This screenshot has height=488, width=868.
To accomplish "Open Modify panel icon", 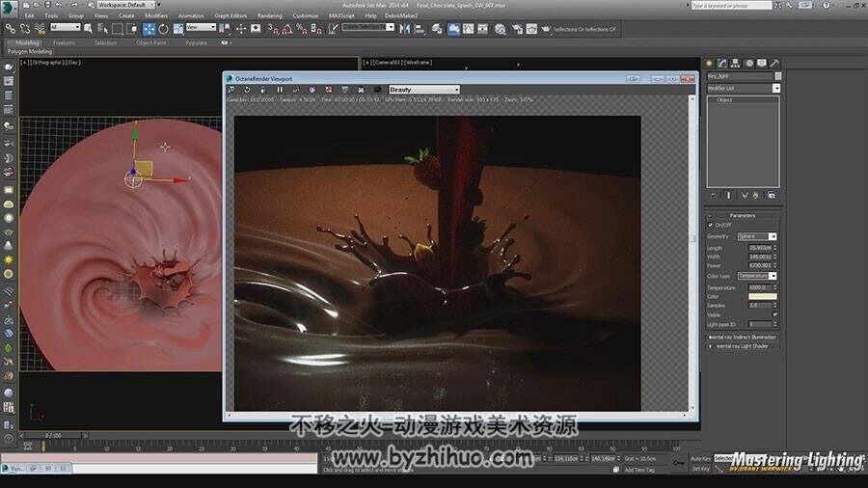I will pos(721,63).
